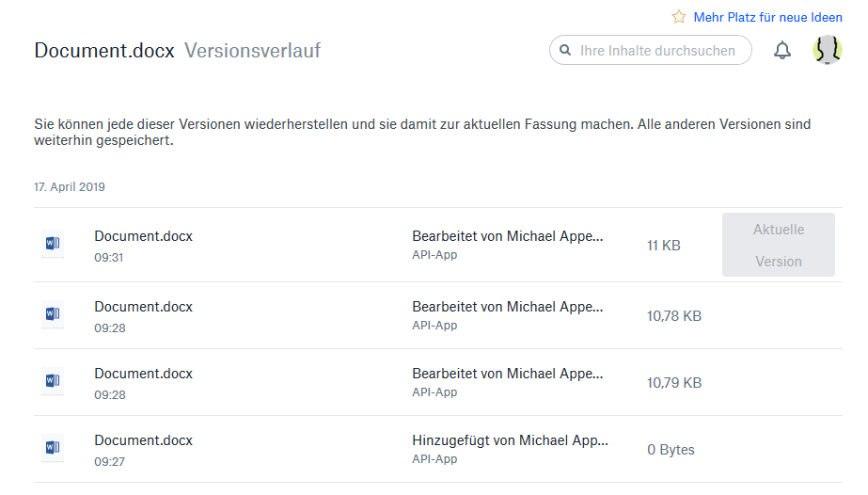868x495 pixels.
Task: Click the magnifier icon in search box
Action: 565,51
